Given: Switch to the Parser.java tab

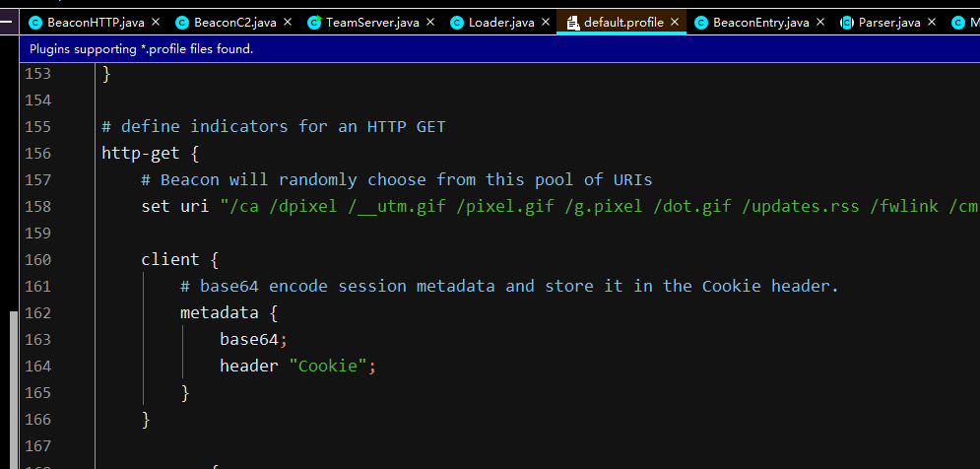Looking at the screenshot, I should tap(889, 23).
